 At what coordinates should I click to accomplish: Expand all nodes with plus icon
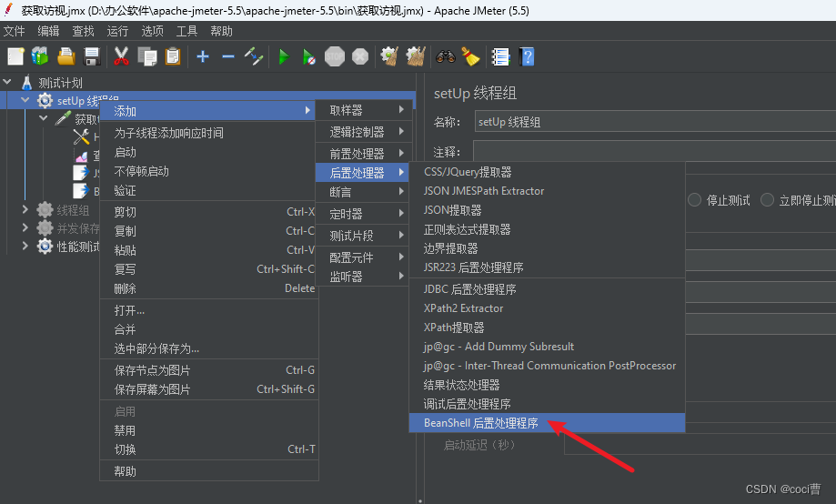click(x=203, y=56)
